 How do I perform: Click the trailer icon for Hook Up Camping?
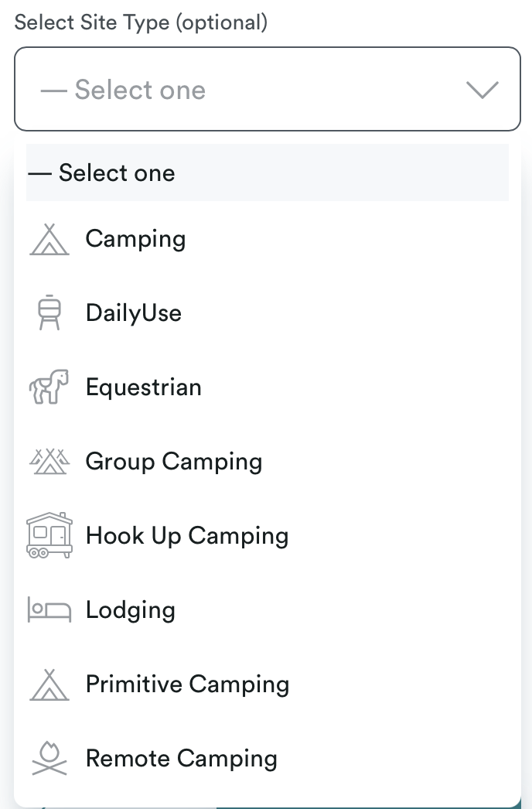pos(49,535)
